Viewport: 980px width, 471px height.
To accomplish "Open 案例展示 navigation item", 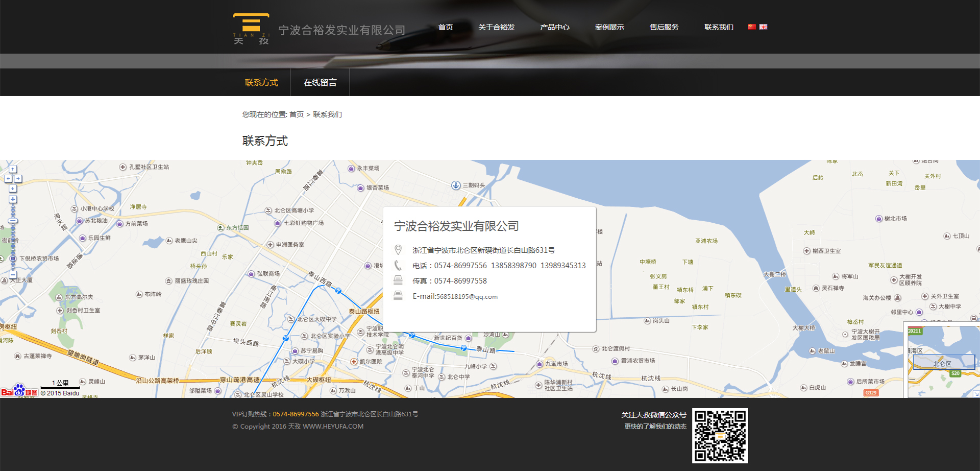I will [x=609, y=27].
